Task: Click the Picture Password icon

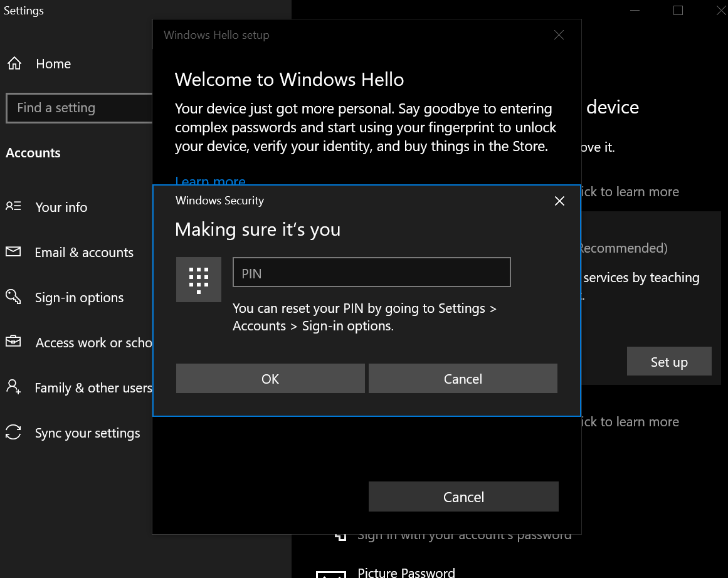Action: [331, 574]
